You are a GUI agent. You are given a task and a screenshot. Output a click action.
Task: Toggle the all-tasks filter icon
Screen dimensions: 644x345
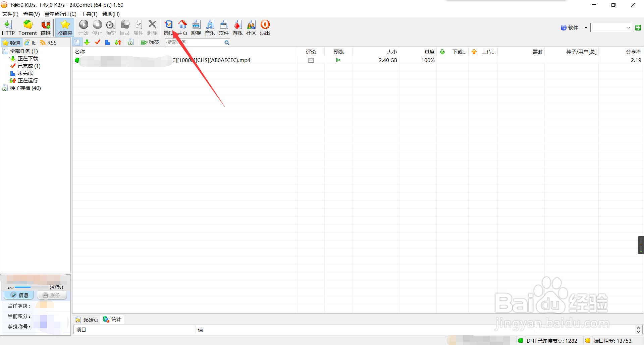coord(77,42)
